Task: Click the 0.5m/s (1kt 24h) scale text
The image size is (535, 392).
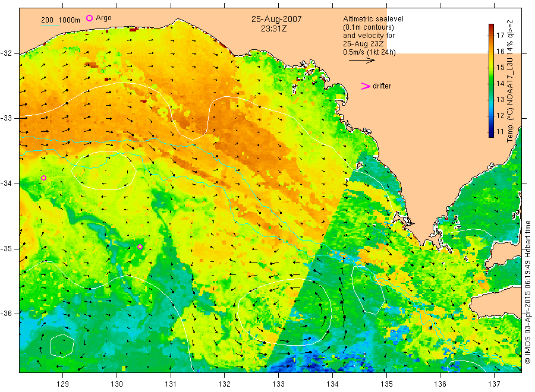Action: point(369,52)
